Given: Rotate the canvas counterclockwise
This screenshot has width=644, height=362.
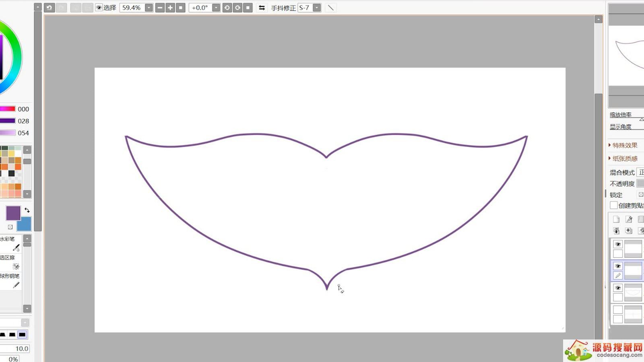Looking at the screenshot, I should (227, 8).
